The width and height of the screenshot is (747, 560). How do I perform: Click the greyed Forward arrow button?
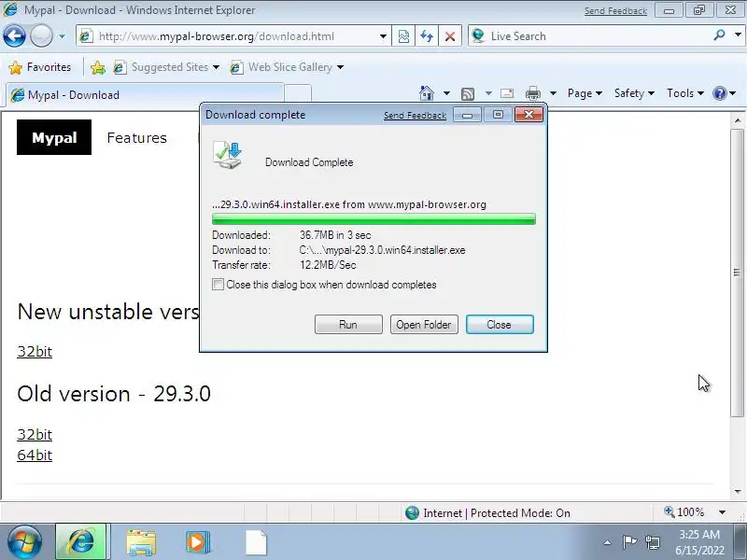tap(41, 35)
